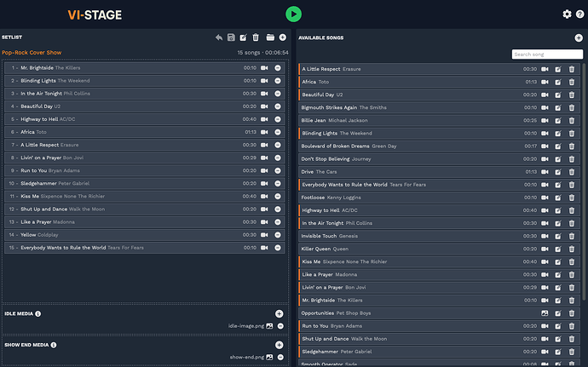Open the help question mark icon
The height and width of the screenshot is (367, 588).
coord(579,14)
